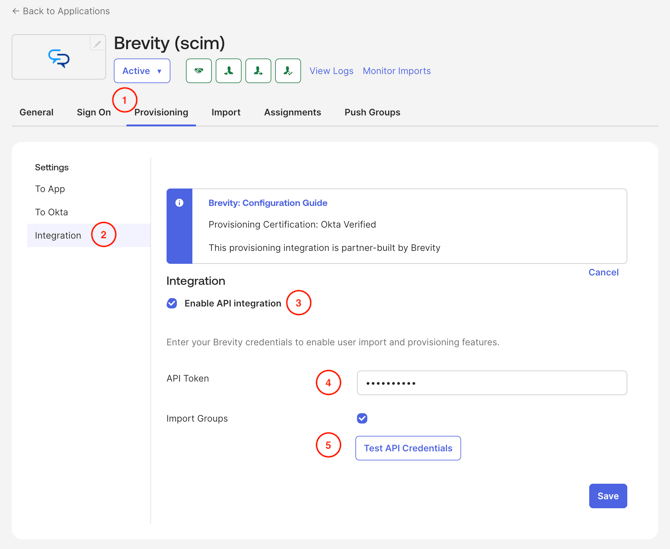
Task: Click the second green person icon button
Action: tap(258, 71)
